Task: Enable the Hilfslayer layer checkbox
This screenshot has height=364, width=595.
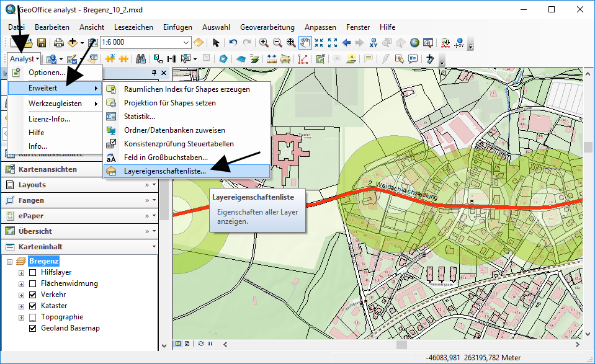Action: [x=33, y=272]
